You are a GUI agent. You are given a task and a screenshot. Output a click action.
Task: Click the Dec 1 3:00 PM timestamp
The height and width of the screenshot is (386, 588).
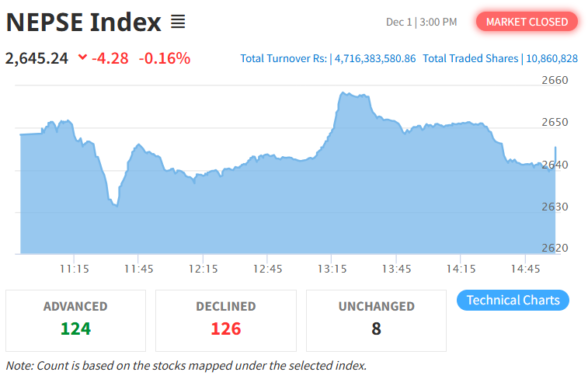(x=421, y=22)
